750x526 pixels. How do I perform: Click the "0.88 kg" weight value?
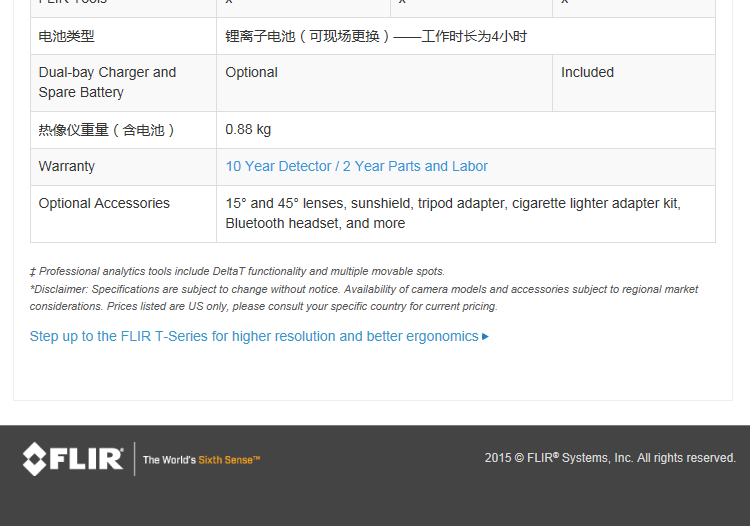point(248,130)
